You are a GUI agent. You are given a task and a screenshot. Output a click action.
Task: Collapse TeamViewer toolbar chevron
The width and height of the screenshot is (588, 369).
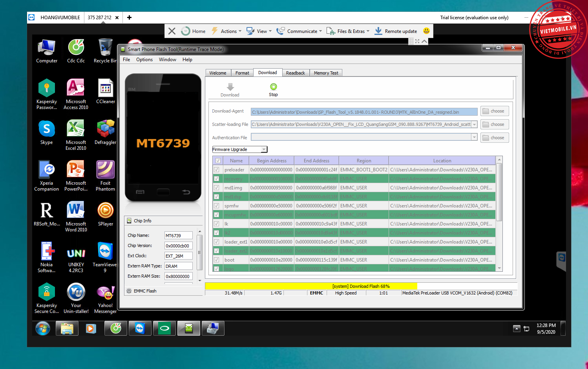point(424,41)
